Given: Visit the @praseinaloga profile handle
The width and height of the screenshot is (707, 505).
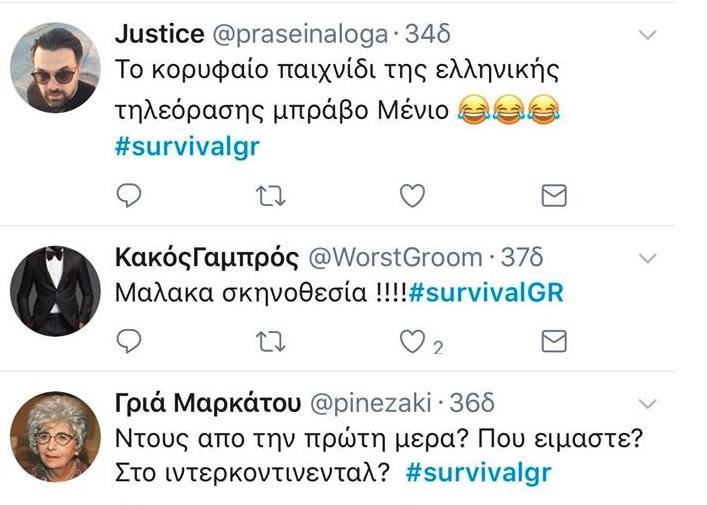Looking at the screenshot, I should tap(300, 35).
